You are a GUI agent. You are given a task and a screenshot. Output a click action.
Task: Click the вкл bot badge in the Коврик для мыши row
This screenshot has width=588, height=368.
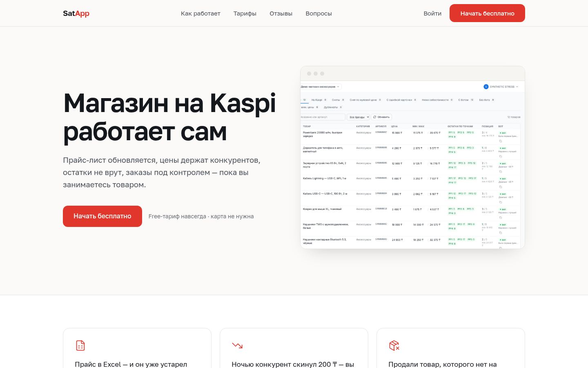(x=503, y=209)
